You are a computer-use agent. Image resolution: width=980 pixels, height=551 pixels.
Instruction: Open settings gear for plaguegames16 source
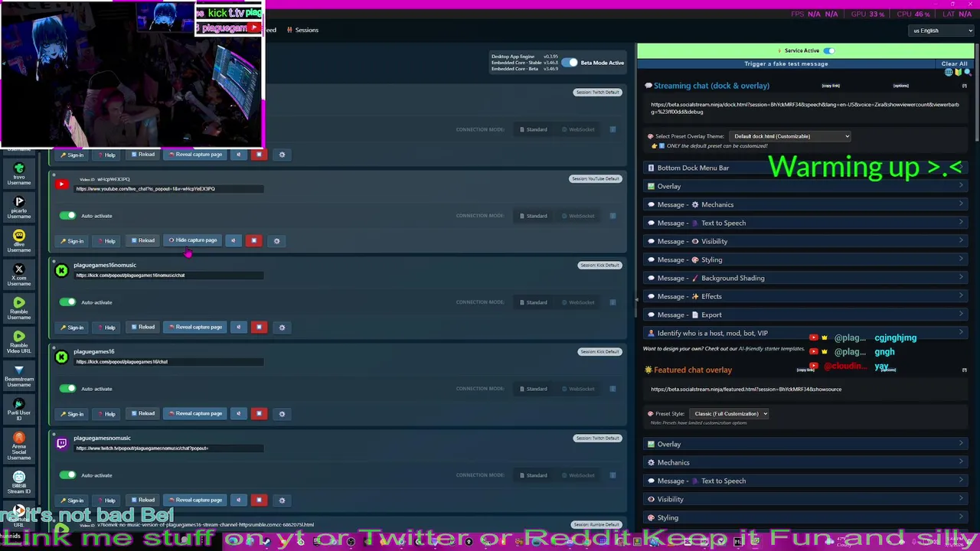(282, 414)
